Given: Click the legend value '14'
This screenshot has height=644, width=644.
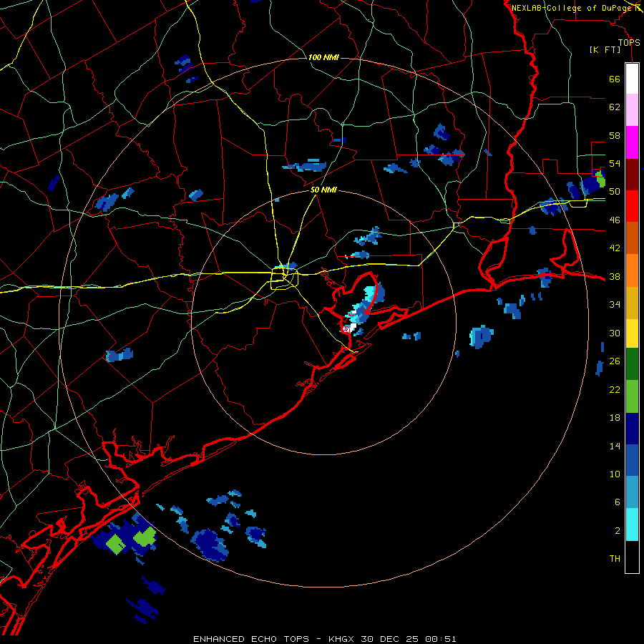Looking at the screenshot, I should [x=615, y=446].
